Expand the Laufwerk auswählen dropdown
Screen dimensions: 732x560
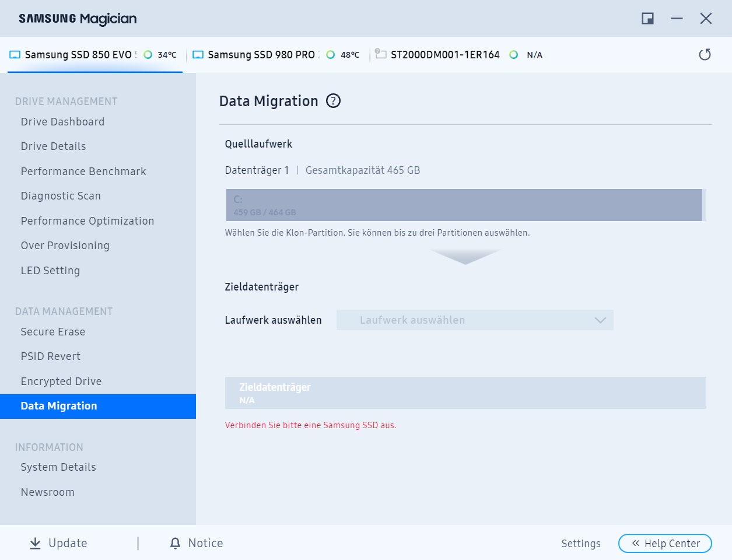click(x=475, y=320)
